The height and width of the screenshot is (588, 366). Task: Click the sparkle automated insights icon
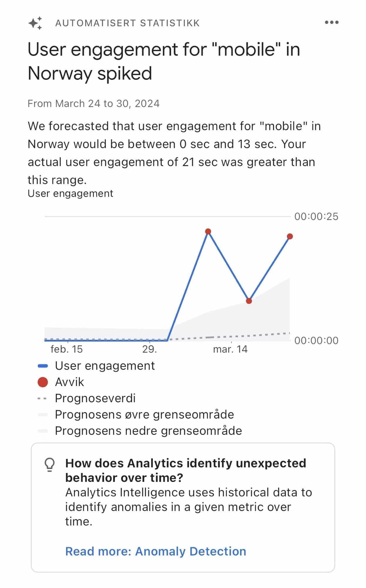click(x=35, y=23)
